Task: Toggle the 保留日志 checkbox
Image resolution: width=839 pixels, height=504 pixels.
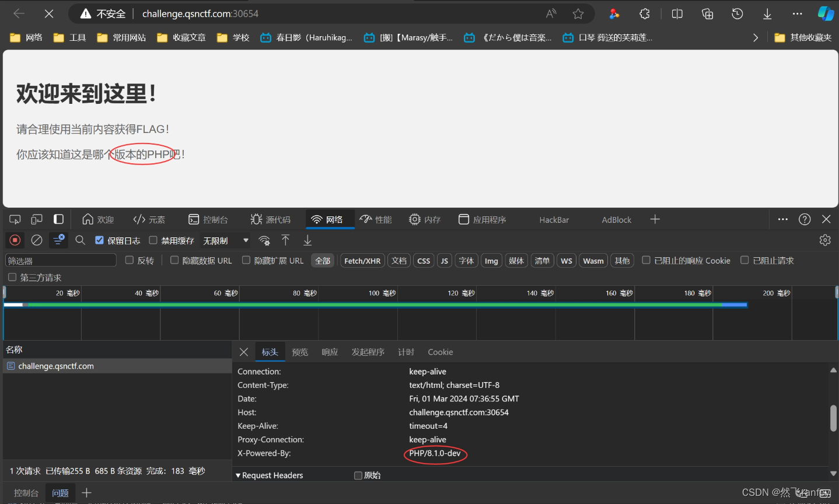Action: pos(100,240)
